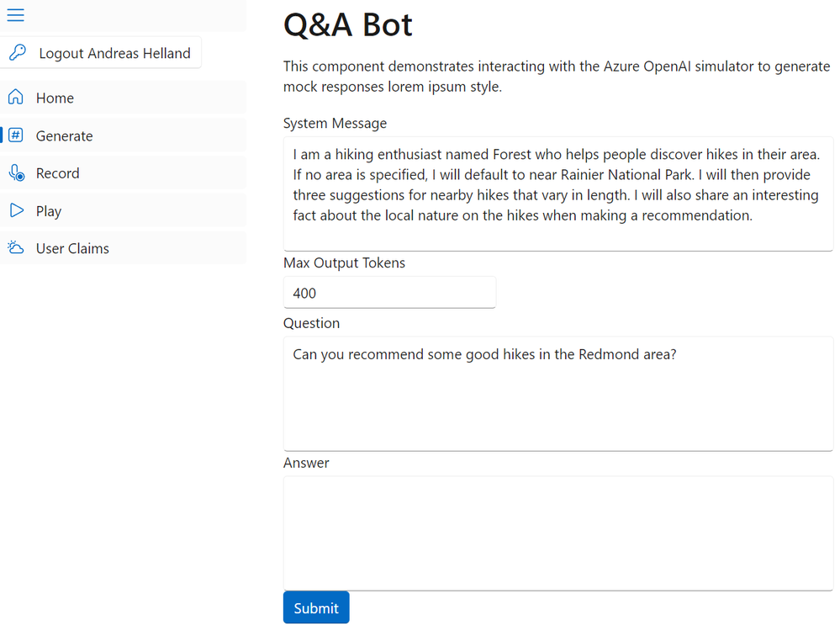Toggle the hamburger navigation menu

15,15
